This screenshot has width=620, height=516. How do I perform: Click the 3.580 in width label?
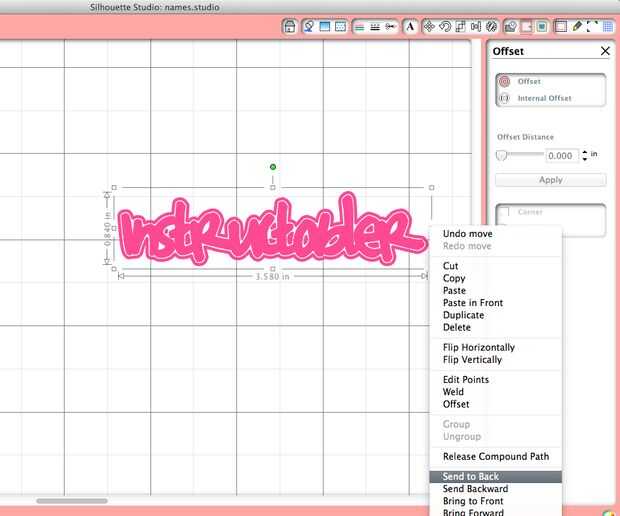pos(272,276)
